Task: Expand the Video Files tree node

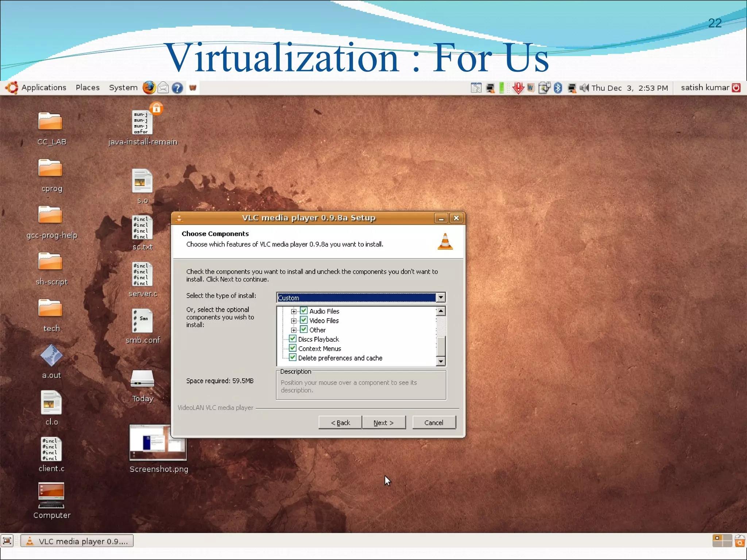Action: point(294,321)
